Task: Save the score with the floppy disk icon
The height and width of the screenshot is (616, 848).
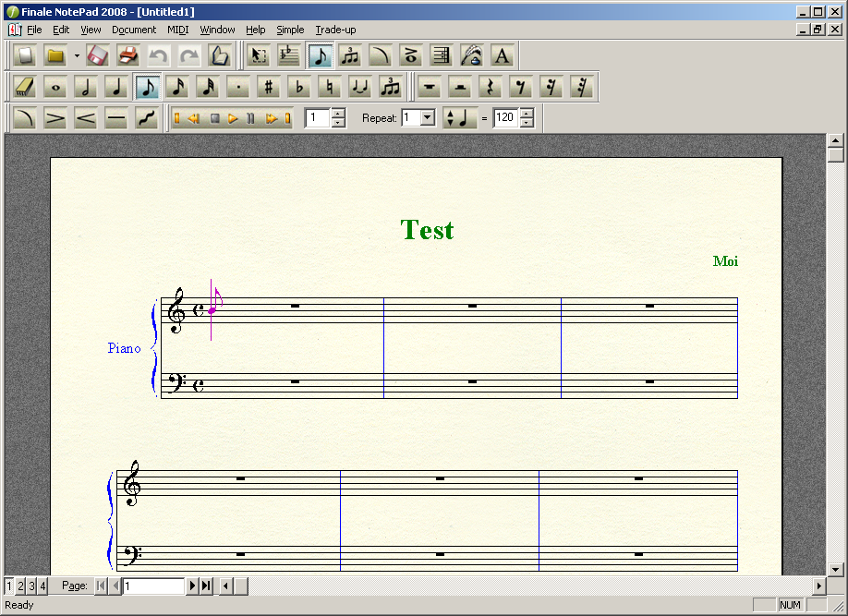Action: tap(97, 55)
